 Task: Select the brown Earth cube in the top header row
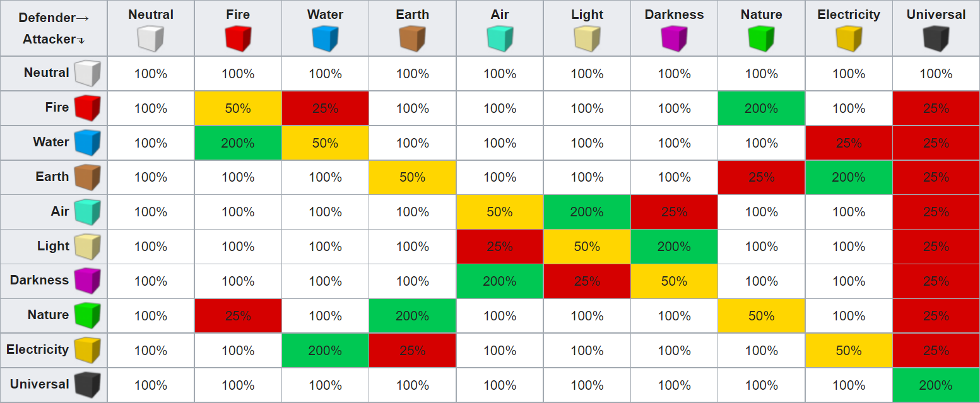412,38
